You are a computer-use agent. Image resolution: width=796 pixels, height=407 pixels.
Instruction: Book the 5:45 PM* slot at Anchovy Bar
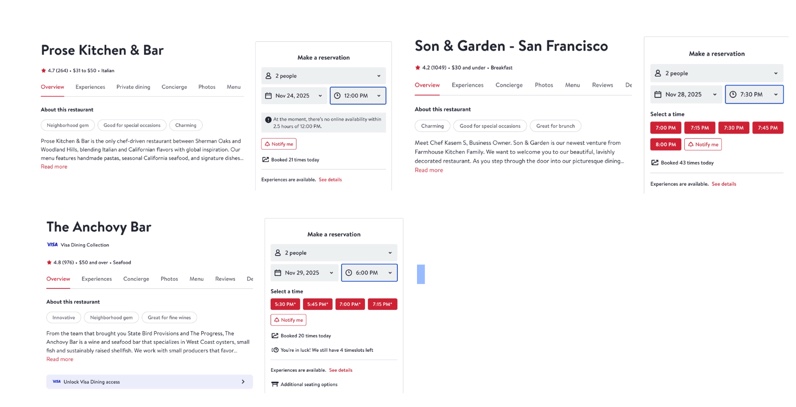click(x=318, y=304)
